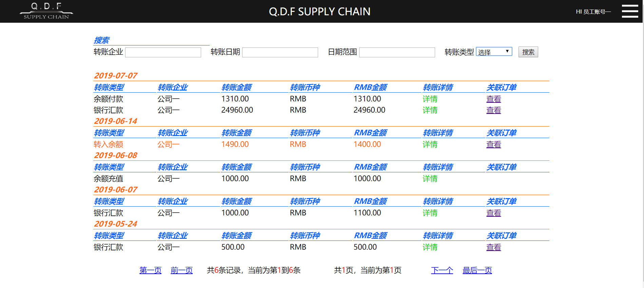The height and width of the screenshot is (288, 644).
Task: Open 查看 for the 500.00 transfer
Action: pos(493,247)
